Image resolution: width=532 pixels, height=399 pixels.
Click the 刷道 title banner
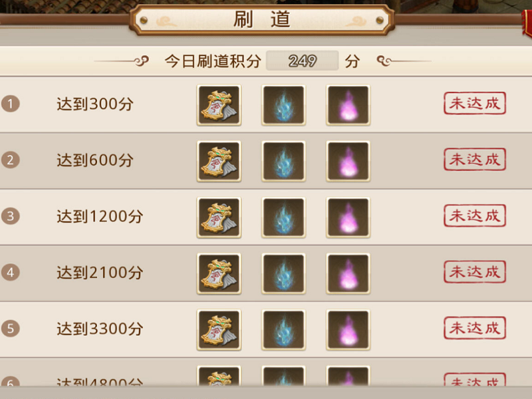[262, 19]
